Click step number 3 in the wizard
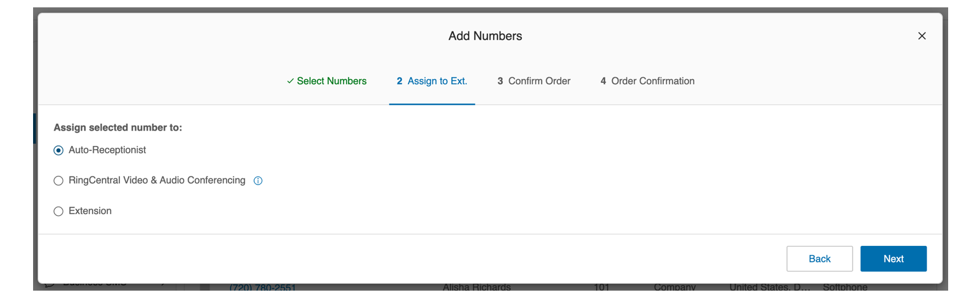 coord(500,81)
